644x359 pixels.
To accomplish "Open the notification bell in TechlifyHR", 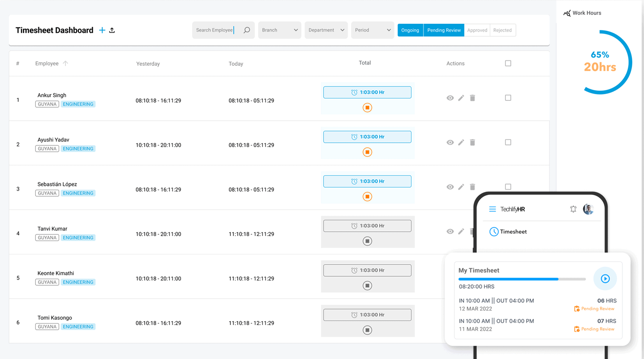I will tap(573, 209).
